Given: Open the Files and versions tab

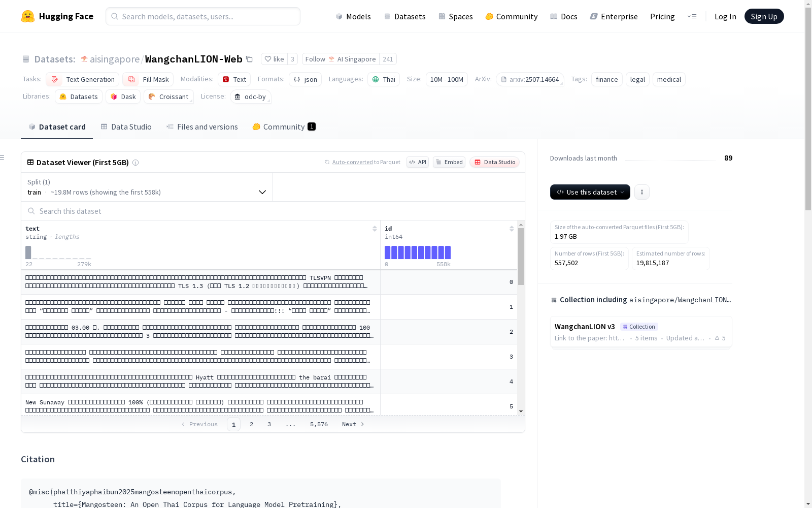Looking at the screenshot, I should click(x=202, y=127).
